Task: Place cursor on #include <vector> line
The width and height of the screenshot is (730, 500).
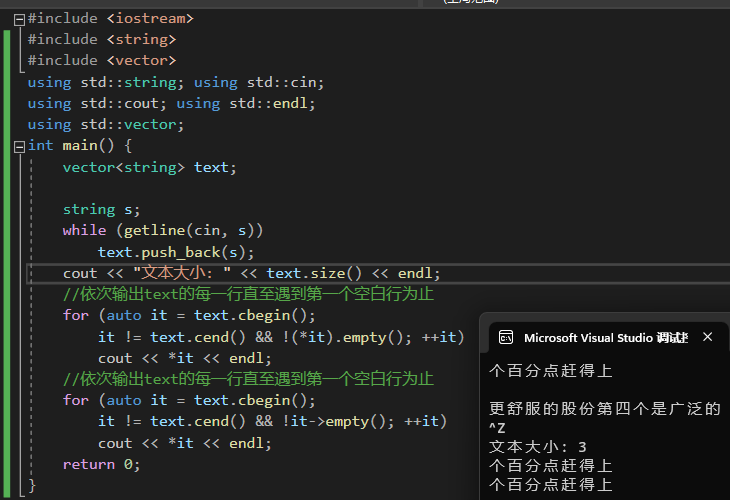Action: [101, 60]
